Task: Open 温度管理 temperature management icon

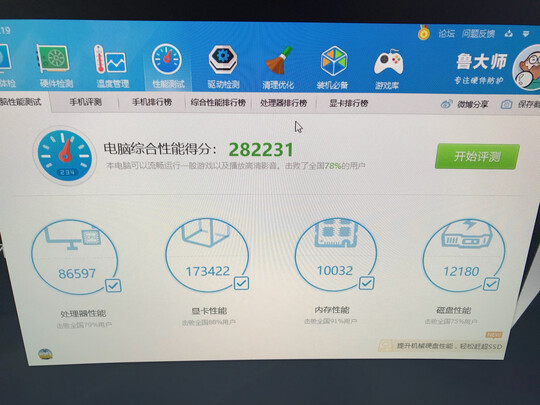Action: 111,60
